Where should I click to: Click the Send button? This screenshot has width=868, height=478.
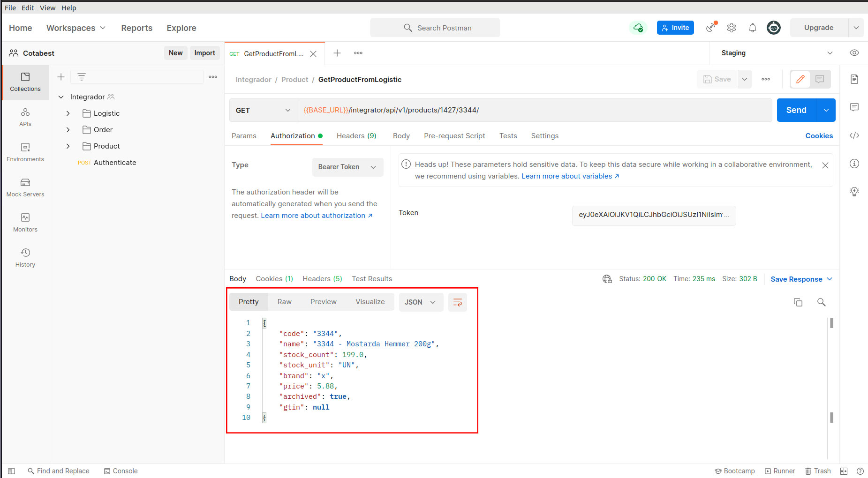tap(796, 110)
